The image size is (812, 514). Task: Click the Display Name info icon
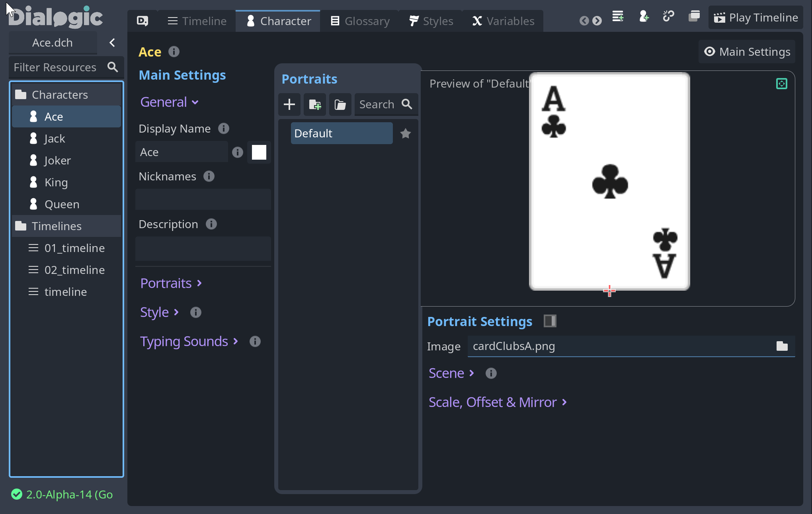point(224,129)
